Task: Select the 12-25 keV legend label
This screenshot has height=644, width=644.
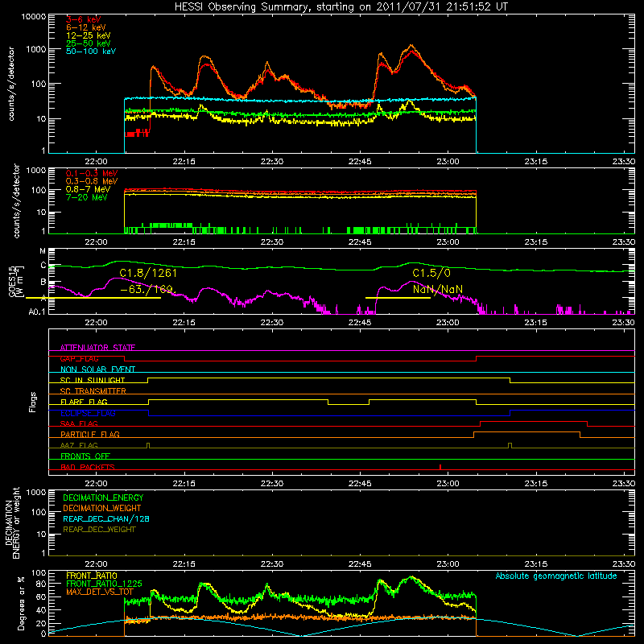Action: coord(88,35)
